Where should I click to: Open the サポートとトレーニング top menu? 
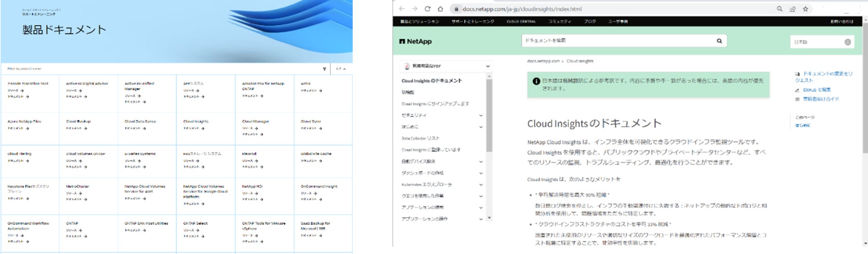coord(472,21)
